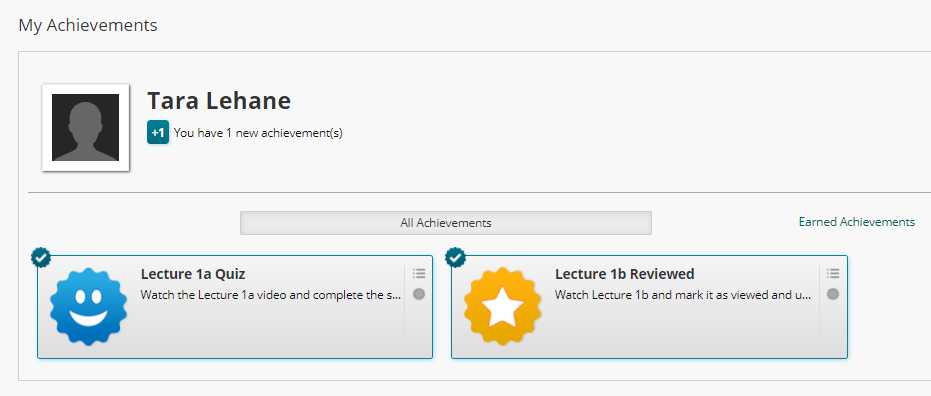Open the Lecture 1a Quiz title
The image size is (931, 396).
tap(193, 274)
